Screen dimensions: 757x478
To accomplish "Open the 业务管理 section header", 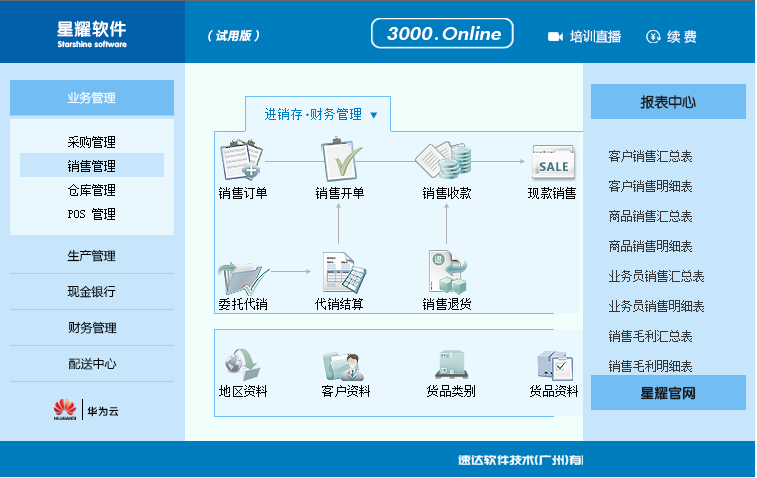I will 92,98.
